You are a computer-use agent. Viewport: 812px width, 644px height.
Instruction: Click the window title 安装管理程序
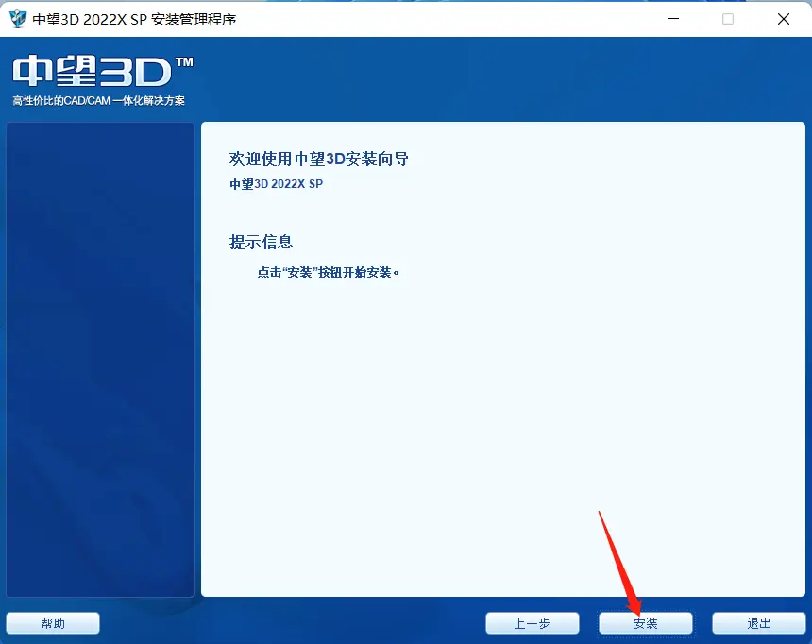[194, 19]
